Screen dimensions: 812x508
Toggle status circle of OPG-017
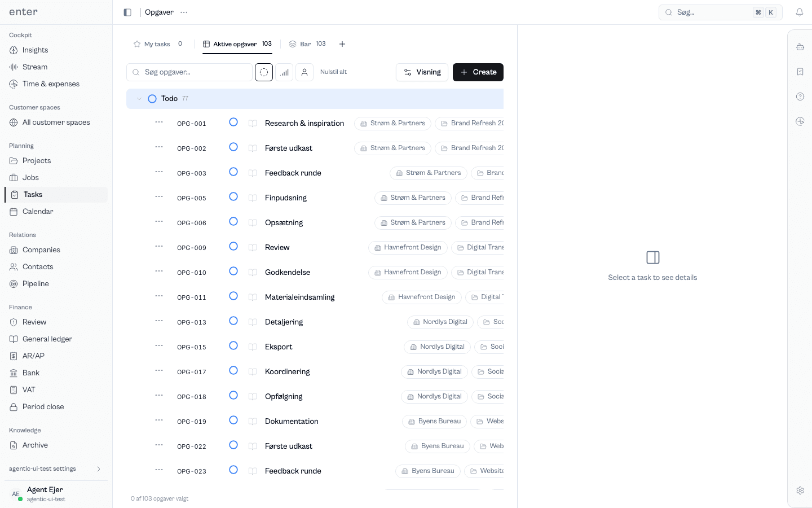tap(233, 370)
